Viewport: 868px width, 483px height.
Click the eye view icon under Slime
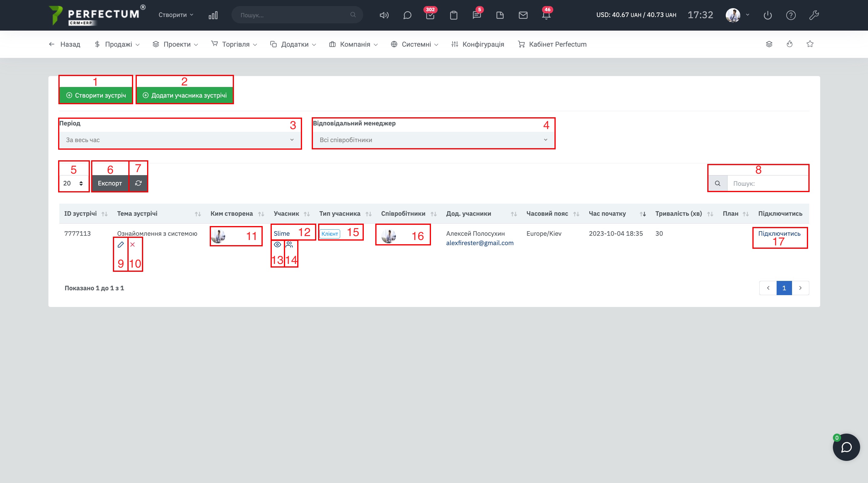(277, 245)
